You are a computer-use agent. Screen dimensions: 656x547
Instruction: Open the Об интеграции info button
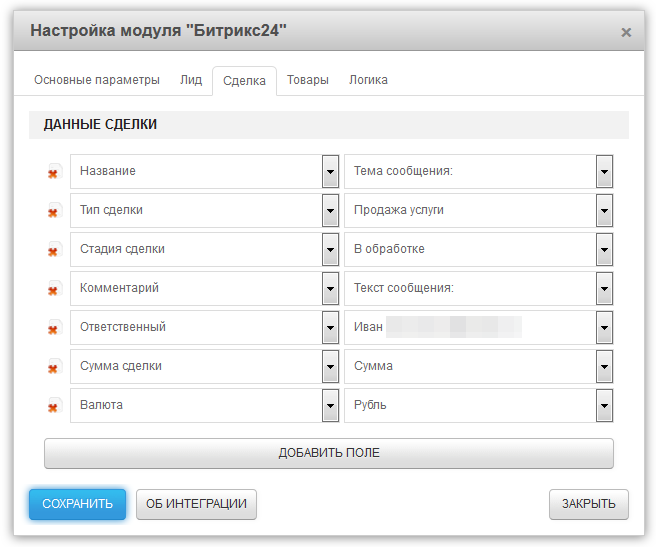click(196, 504)
